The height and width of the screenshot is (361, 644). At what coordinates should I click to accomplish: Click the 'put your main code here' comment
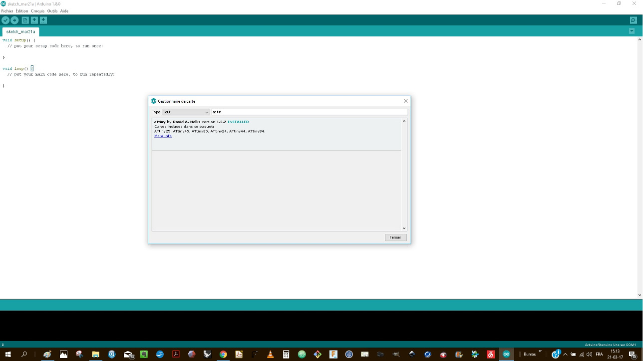(61, 74)
